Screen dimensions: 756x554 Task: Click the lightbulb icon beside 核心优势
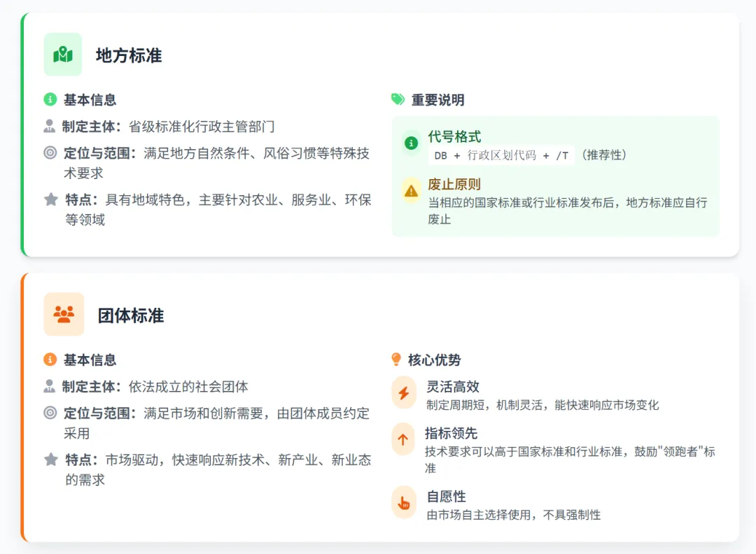tap(396, 360)
